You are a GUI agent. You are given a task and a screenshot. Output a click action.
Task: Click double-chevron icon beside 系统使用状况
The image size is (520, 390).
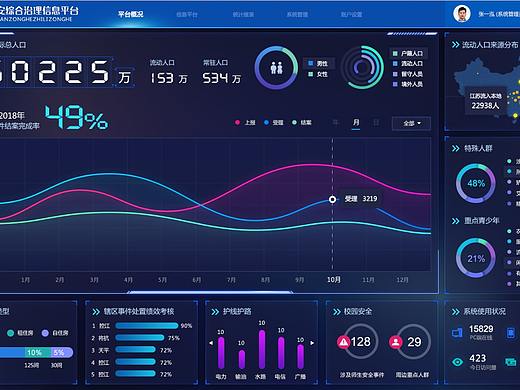pyautogui.click(x=455, y=312)
